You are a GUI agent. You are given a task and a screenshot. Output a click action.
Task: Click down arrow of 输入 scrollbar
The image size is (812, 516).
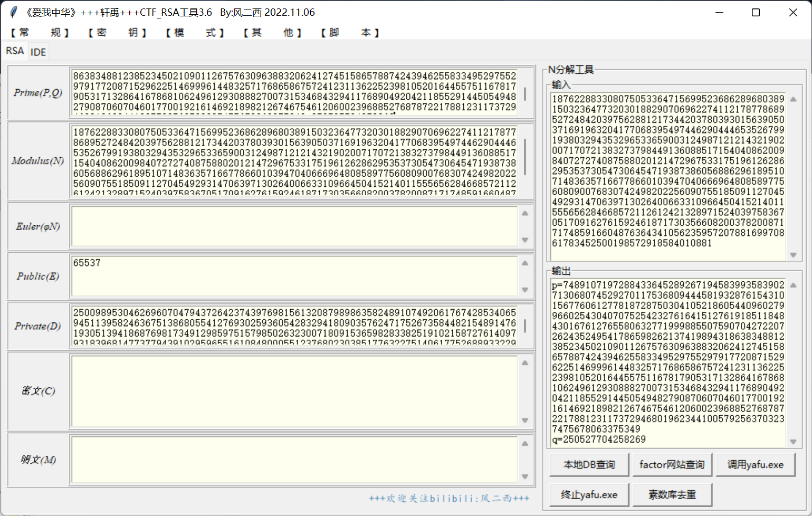[793, 255]
